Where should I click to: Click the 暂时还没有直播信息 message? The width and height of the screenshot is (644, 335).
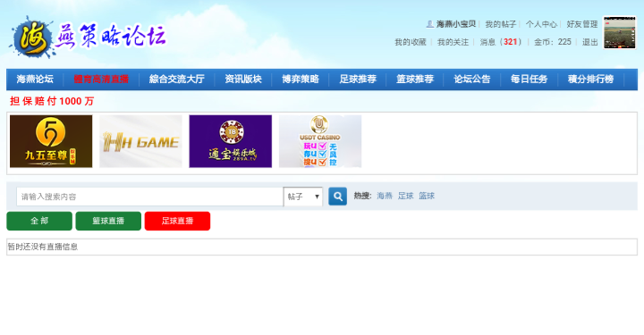(x=43, y=247)
